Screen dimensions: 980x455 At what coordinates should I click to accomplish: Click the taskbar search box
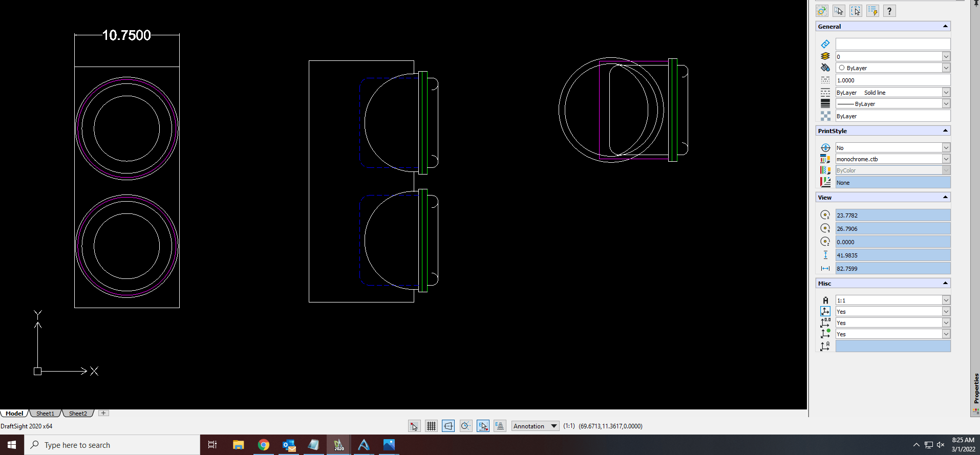coord(112,445)
